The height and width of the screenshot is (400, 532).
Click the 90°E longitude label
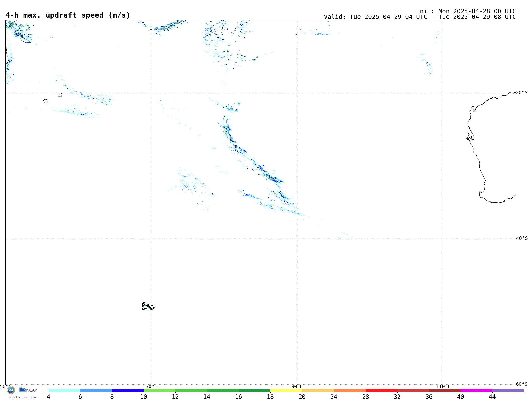pyautogui.click(x=297, y=386)
